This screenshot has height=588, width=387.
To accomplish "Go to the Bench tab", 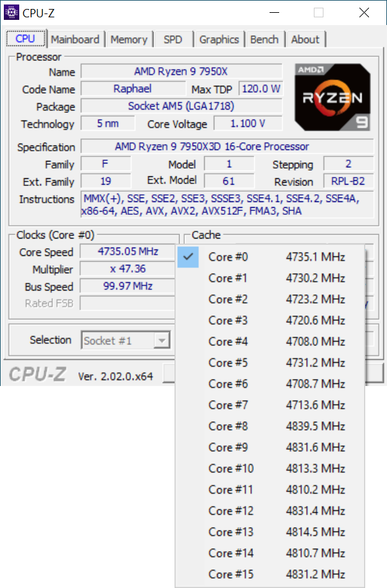I will coord(264,39).
